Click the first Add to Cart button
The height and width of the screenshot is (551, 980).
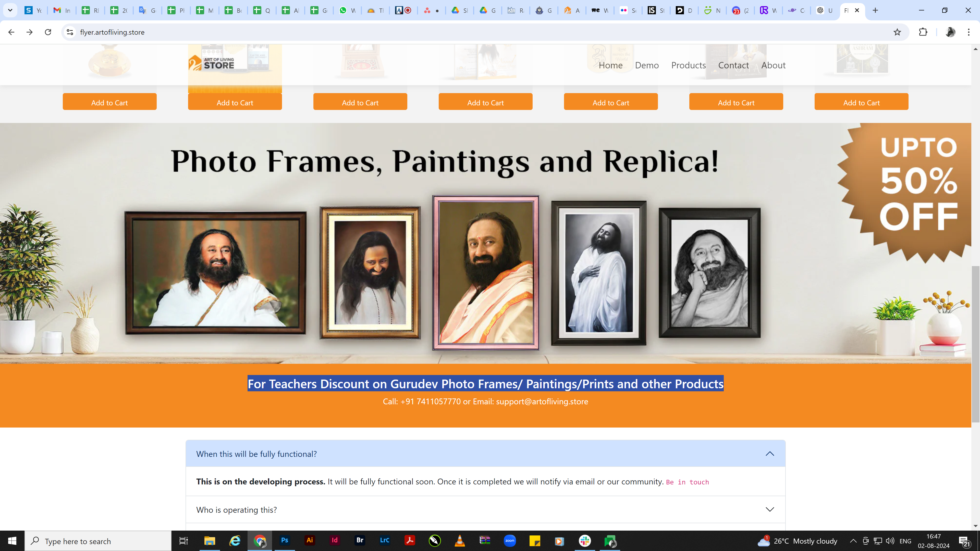click(x=109, y=102)
